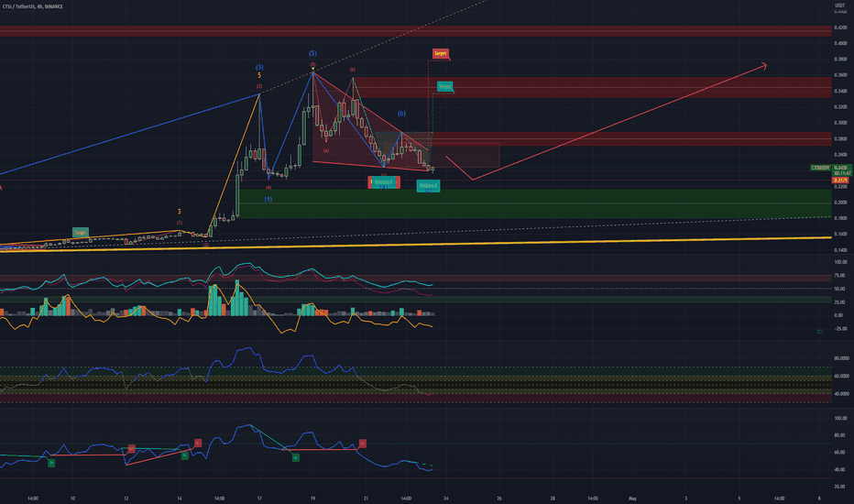Viewport: 854px width, 504px height.
Task: Click the CTSI / TetherUS chart title
Action: (x=33, y=6)
